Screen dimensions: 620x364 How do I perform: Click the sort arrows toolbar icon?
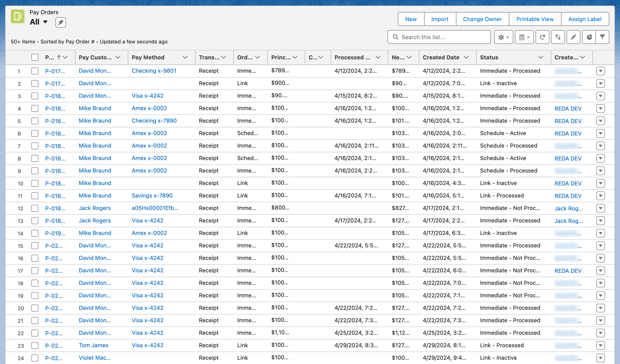tap(558, 37)
